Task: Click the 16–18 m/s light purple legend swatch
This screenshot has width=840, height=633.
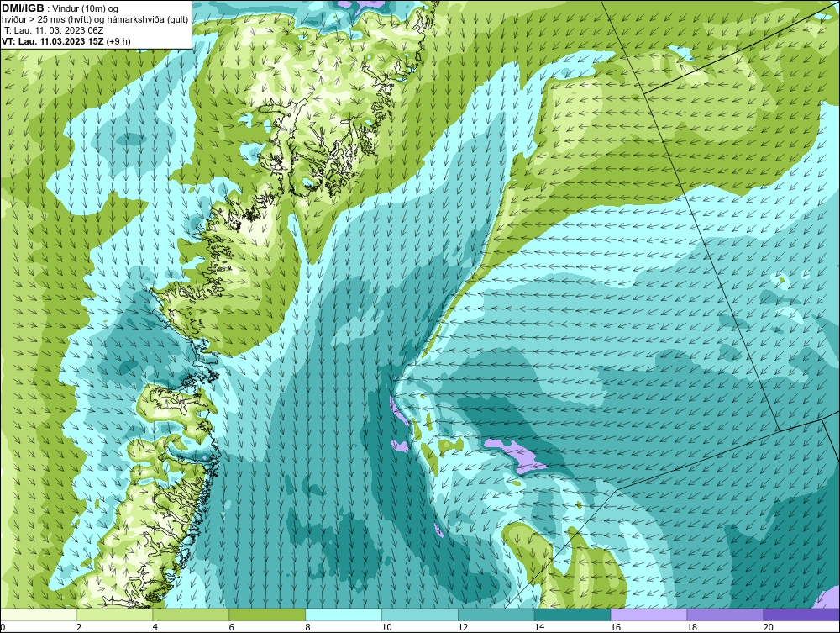Action: coord(648,615)
